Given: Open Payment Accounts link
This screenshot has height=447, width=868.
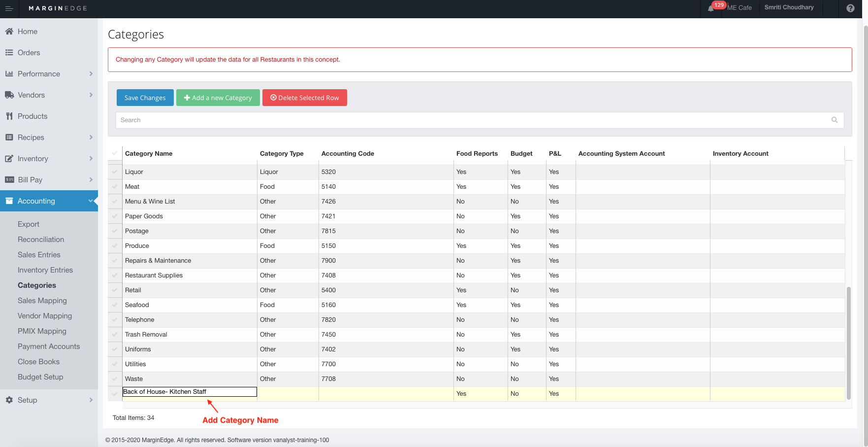Looking at the screenshot, I should (x=49, y=346).
